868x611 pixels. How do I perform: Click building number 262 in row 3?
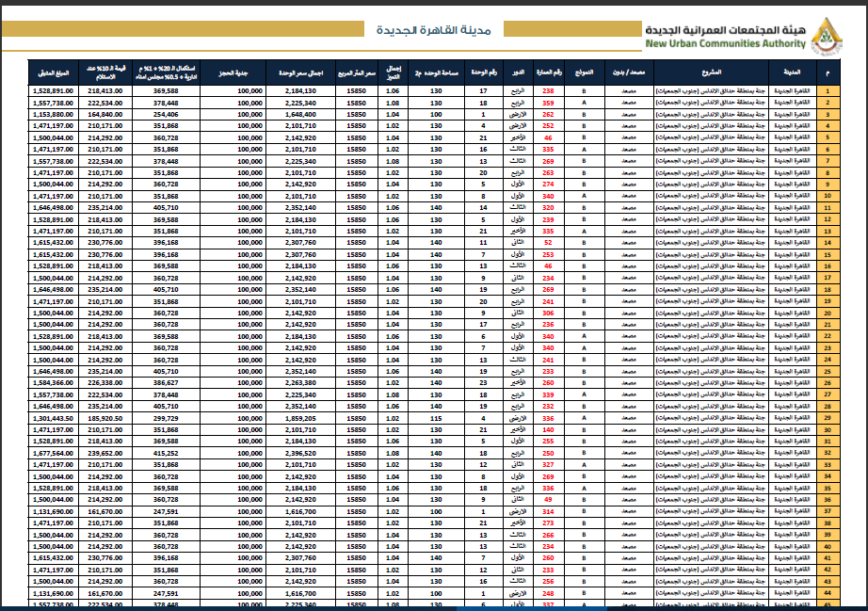click(548, 115)
